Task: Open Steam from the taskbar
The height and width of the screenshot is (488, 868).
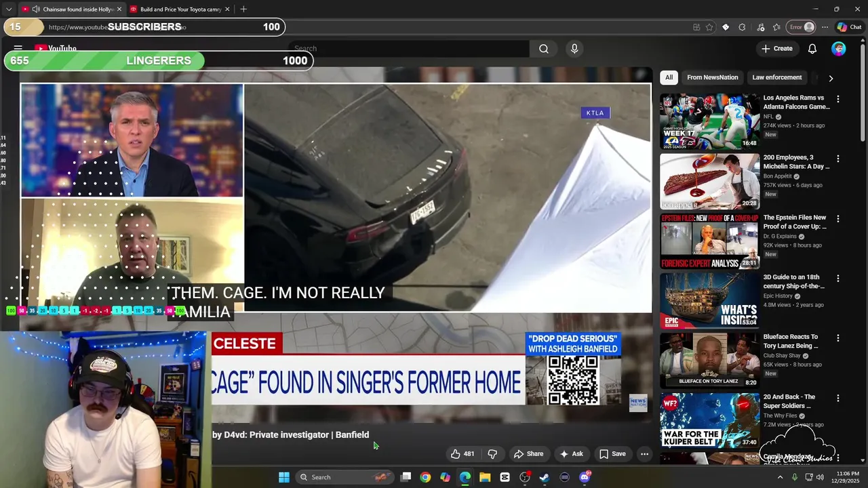Action: point(544,477)
